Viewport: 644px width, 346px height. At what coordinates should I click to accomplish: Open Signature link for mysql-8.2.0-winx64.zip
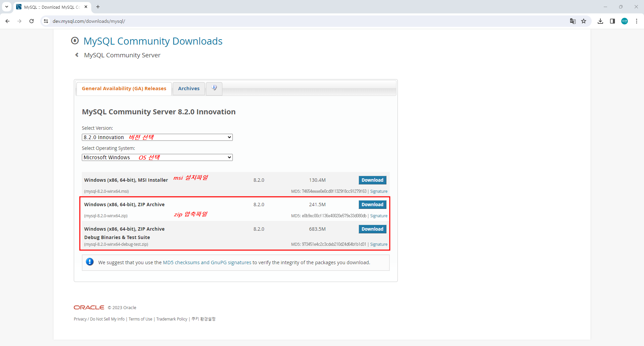click(379, 216)
